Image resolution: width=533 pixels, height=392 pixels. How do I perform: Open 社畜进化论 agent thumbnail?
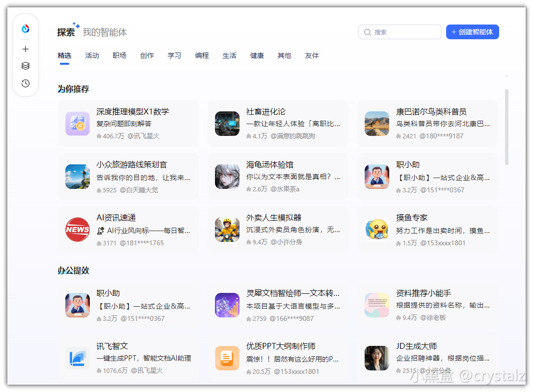(x=227, y=124)
